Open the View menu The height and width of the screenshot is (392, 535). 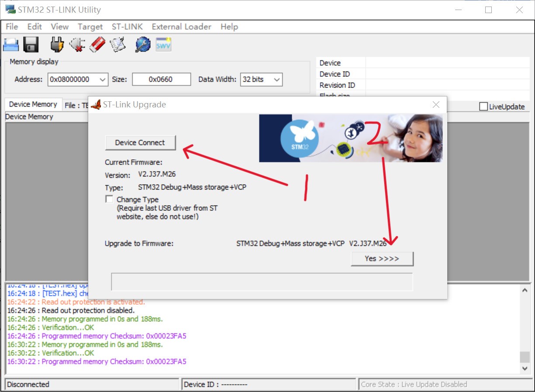point(59,27)
